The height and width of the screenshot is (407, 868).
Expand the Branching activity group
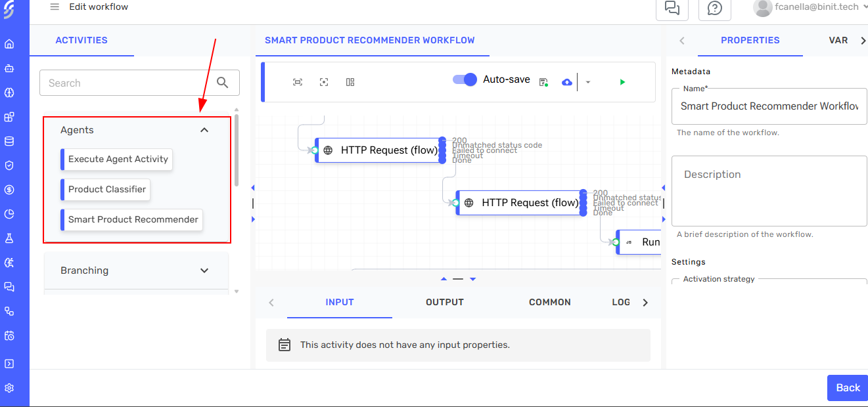pos(204,270)
